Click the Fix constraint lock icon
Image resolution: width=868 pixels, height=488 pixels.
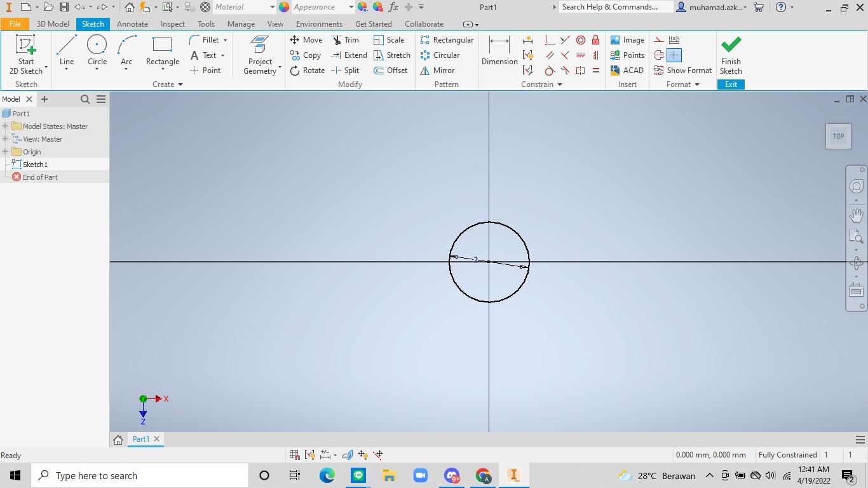(595, 40)
